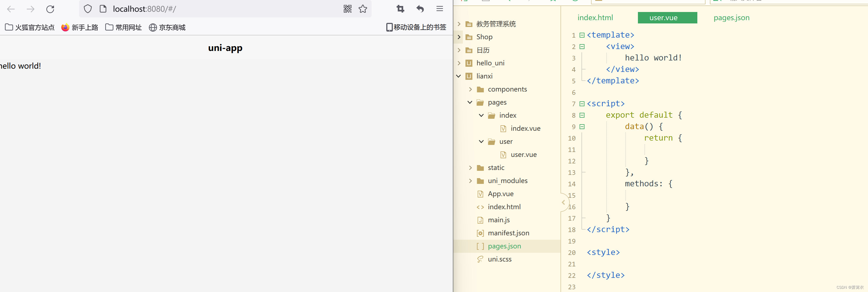
Task: Fold the view block at line 2
Action: 582,47
